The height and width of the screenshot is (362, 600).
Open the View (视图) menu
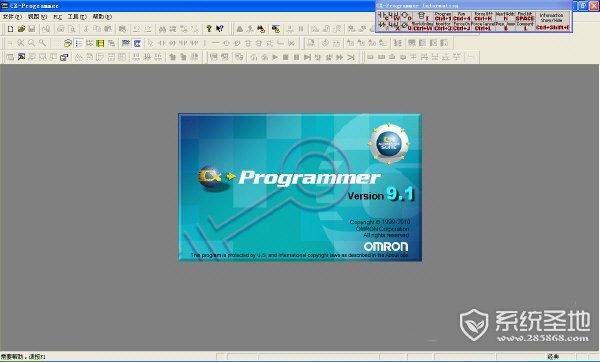37,17
